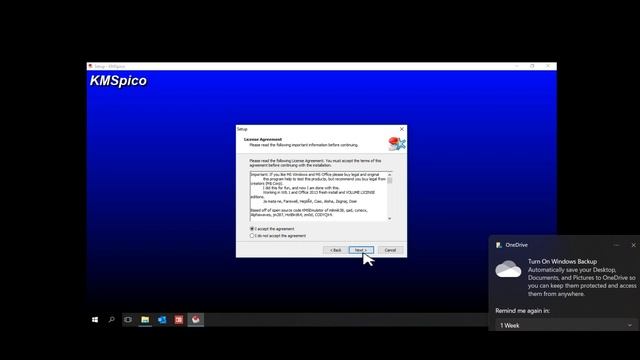Click the KMSpico setup taskbar icon

point(196,320)
